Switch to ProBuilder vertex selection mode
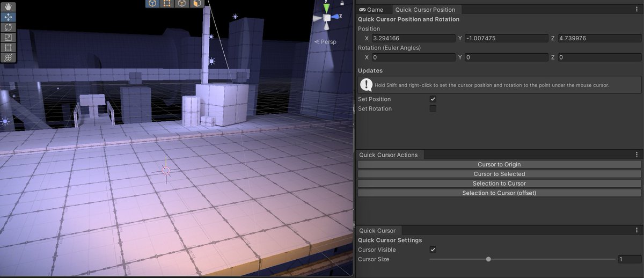The width and height of the screenshot is (644, 278). (x=167, y=4)
